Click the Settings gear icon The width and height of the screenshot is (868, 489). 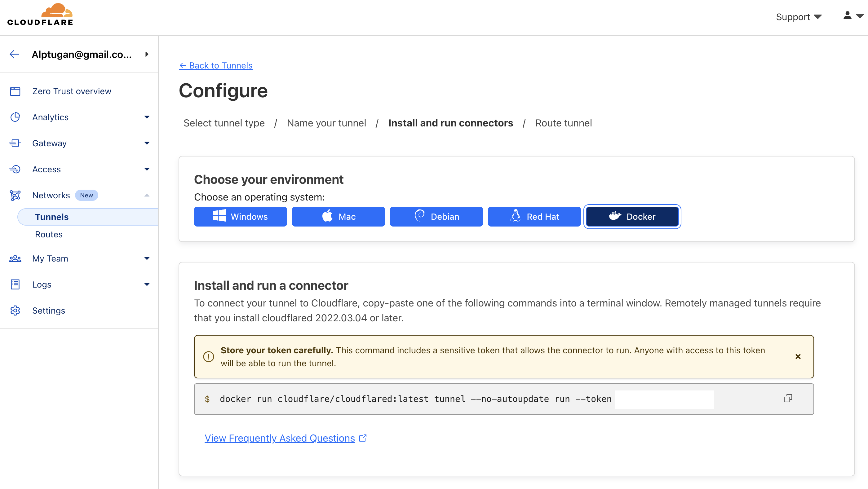point(15,311)
